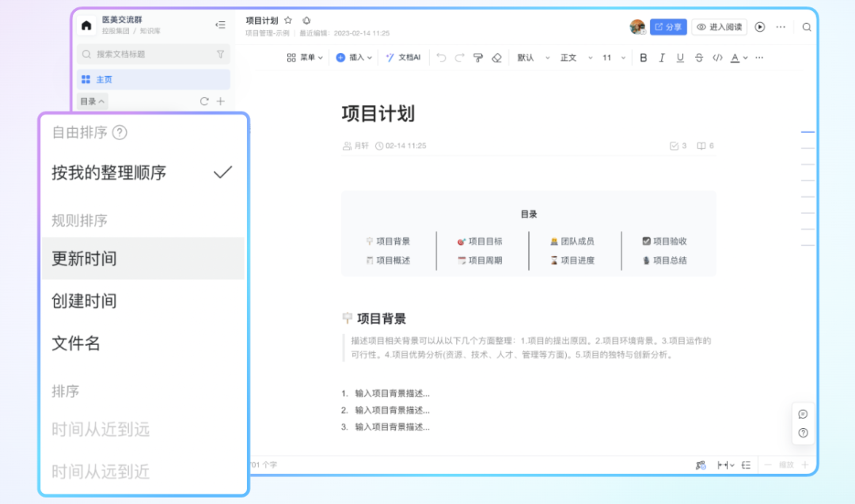Open the font color A picker
The width and height of the screenshot is (855, 504).
pos(738,58)
